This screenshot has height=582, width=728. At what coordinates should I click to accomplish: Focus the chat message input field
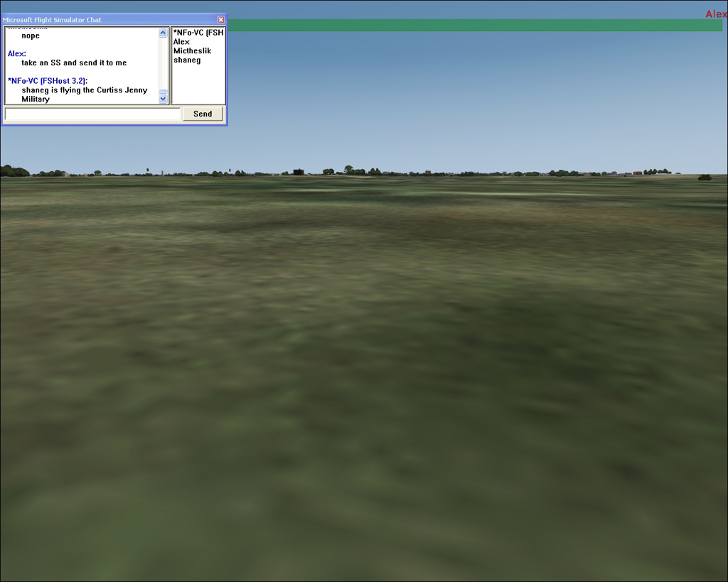(x=92, y=114)
